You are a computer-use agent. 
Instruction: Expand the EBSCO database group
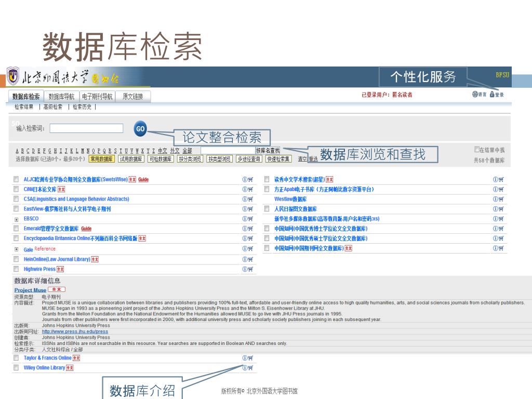pos(16,220)
